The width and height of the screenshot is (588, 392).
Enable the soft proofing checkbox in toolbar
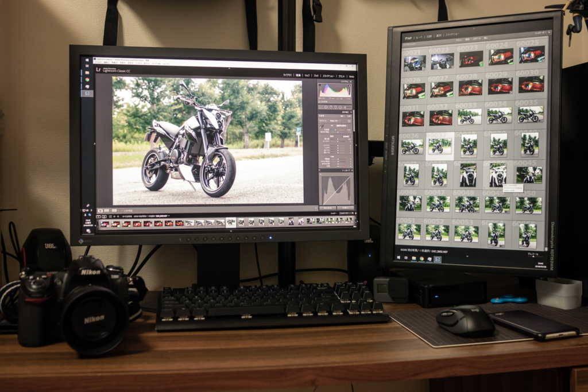point(122,211)
